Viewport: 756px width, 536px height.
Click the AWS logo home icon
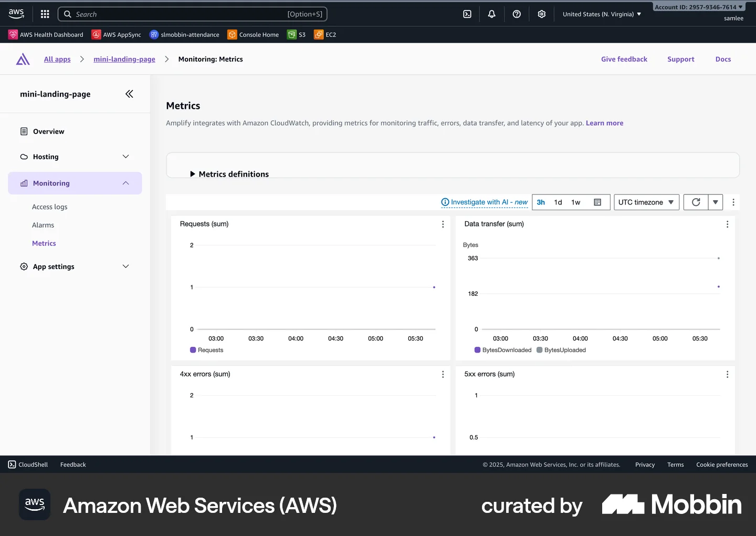pos(16,14)
